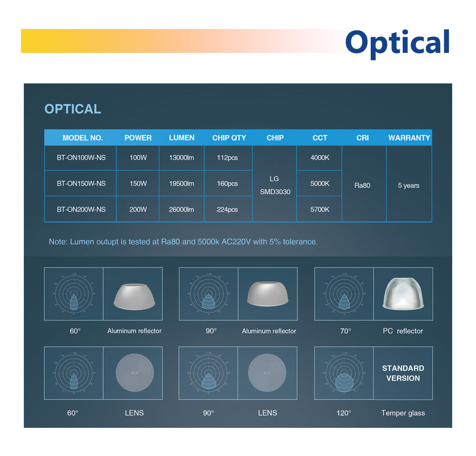Click the 90° aluminum reflector product image
This screenshot has width=476, height=456.
click(268, 294)
